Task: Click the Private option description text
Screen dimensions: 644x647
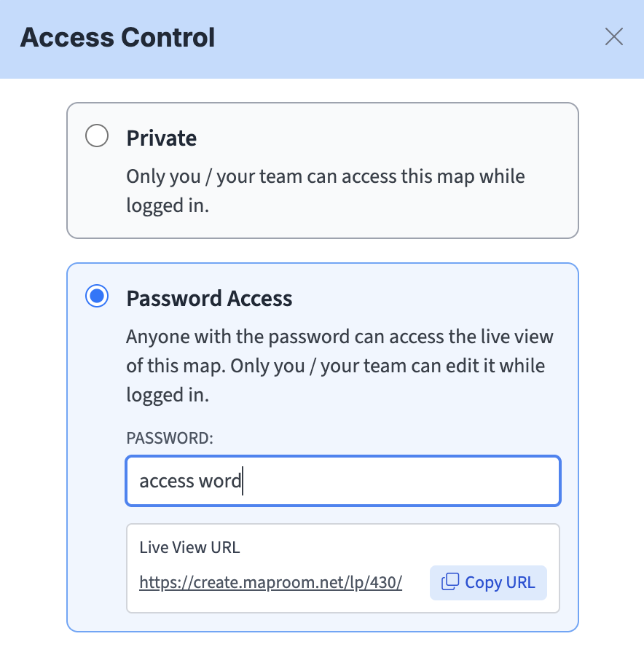Action: tap(325, 190)
